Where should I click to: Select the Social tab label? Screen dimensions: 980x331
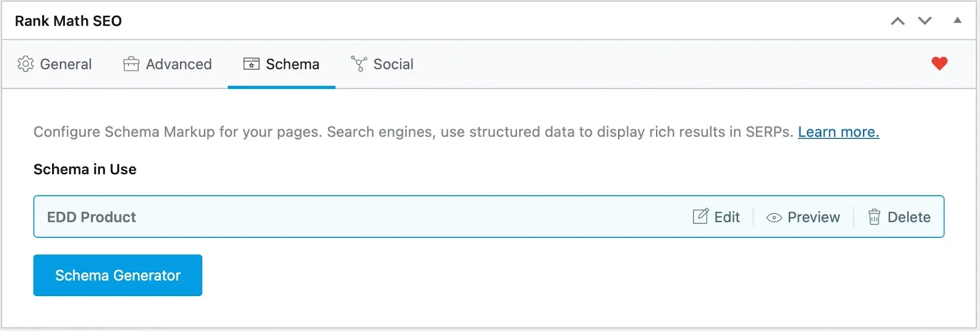[x=393, y=64]
